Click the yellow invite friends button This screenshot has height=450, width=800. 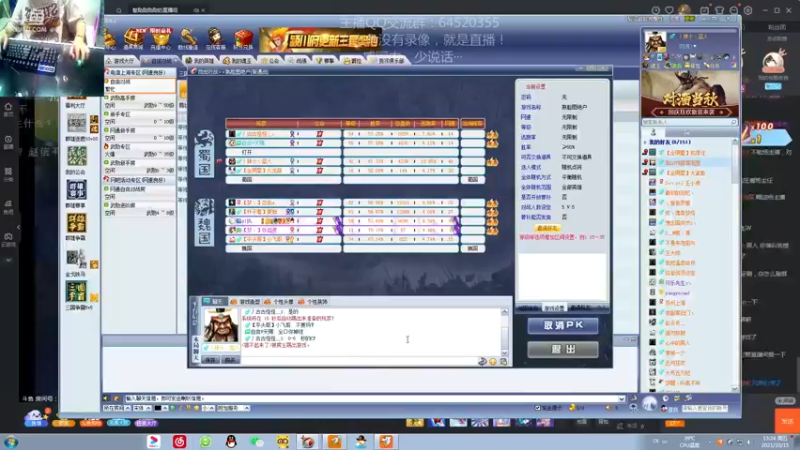tap(547, 228)
